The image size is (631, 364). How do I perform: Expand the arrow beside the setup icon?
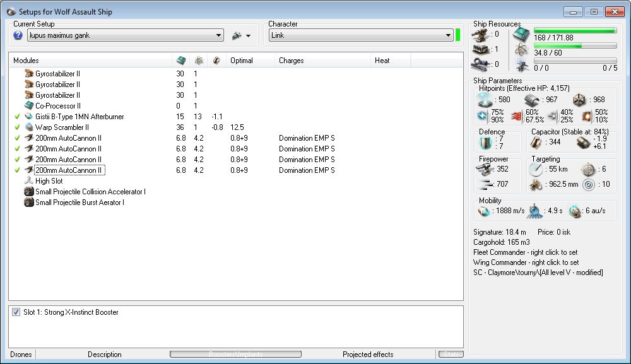248,36
